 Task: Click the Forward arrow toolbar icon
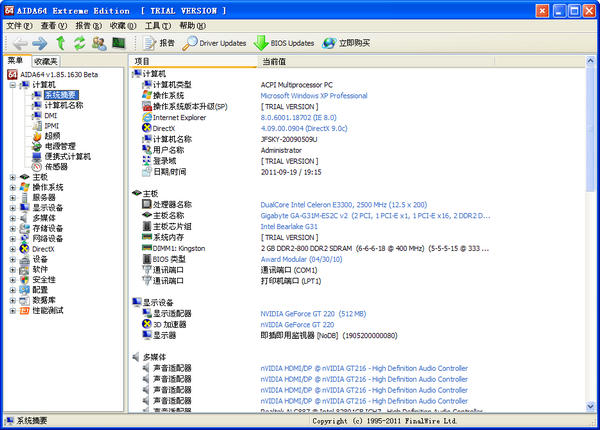[x=39, y=43]
